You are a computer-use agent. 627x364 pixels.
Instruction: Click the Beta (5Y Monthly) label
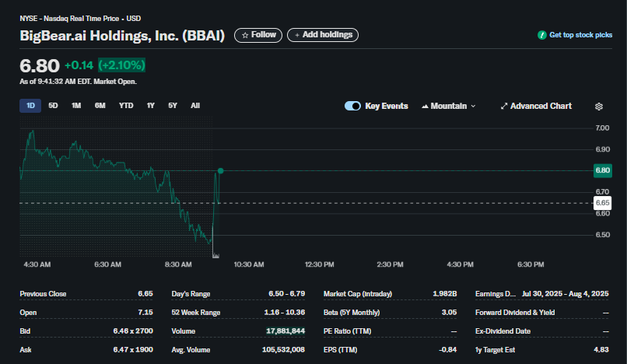[x=352, y=313]
